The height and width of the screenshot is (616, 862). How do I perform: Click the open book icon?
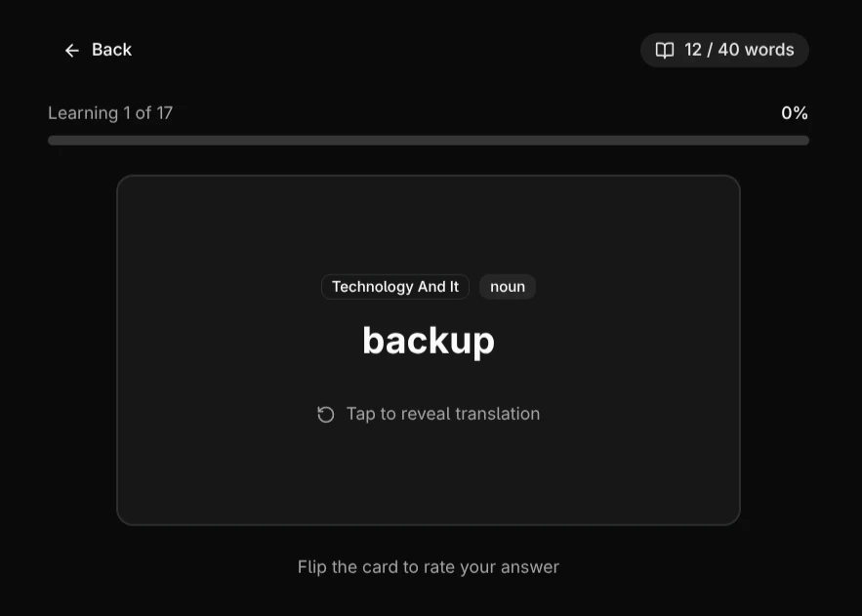click(665, 50)
